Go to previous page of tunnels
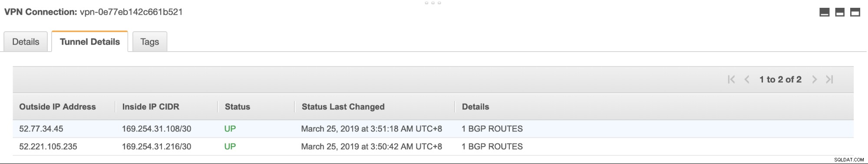Viewport: 868px width, 164px height. [x=747, y=79]
